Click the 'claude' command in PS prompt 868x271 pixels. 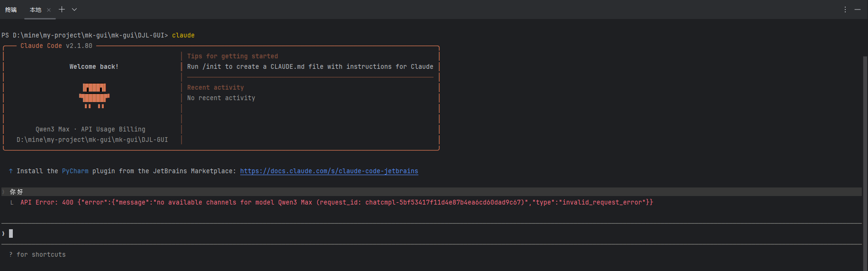tap(183, 36)
